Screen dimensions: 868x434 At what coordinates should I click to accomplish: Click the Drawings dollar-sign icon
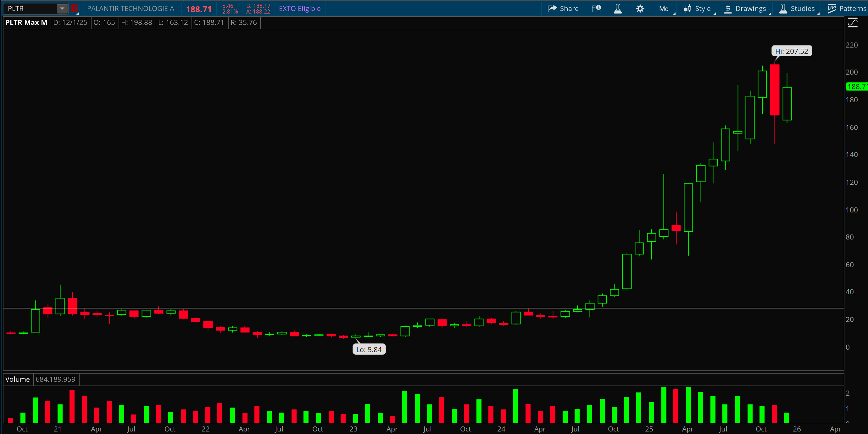[x=728, y=9]
